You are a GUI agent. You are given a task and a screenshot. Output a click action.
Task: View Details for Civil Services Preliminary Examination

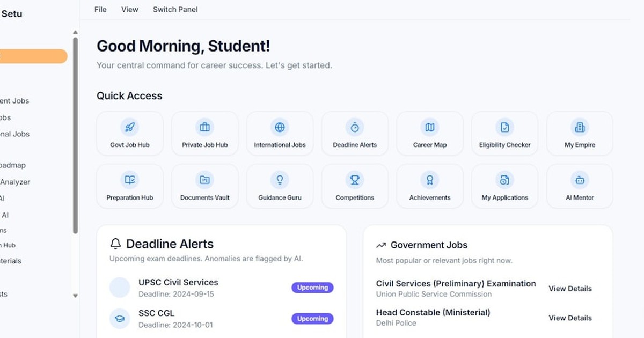point(570,289)
